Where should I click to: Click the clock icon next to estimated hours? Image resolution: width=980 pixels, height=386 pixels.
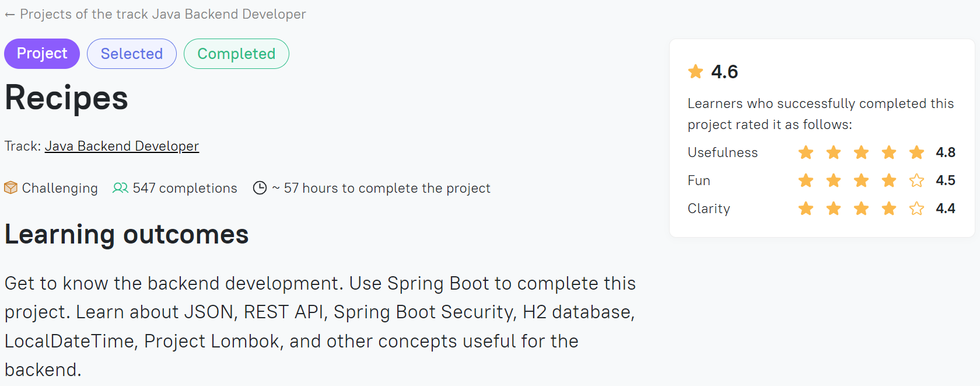point(260,187)
